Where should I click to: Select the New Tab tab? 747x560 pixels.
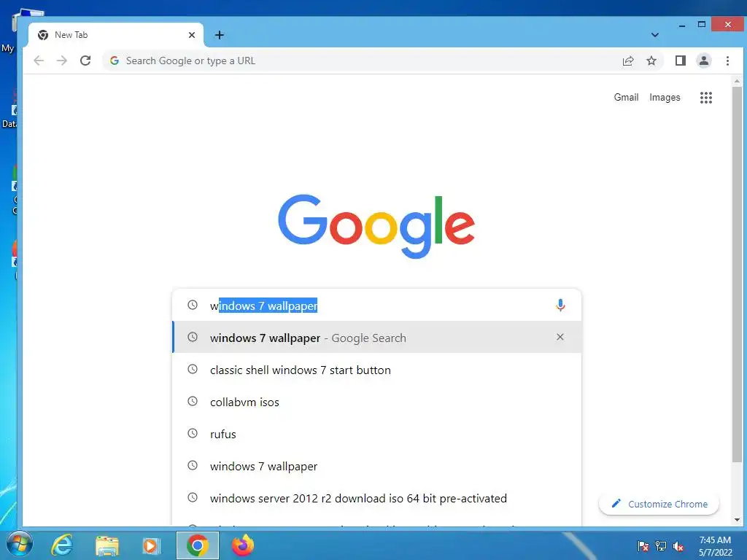pos(116,35)
